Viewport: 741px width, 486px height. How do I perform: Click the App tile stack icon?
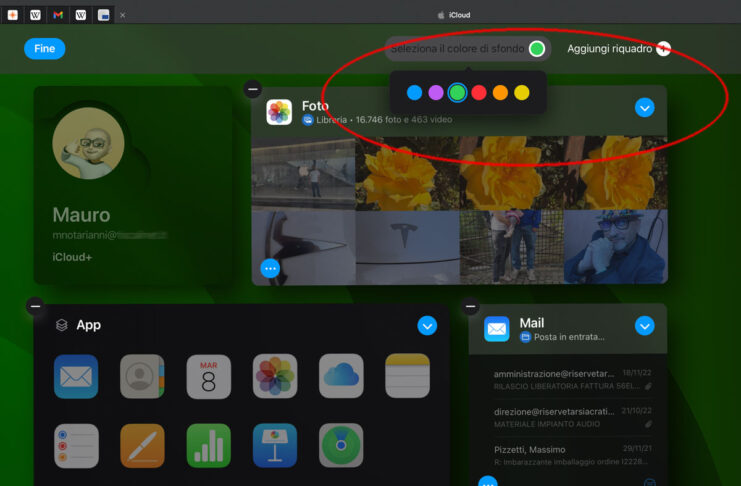click(x=61, y=325)
